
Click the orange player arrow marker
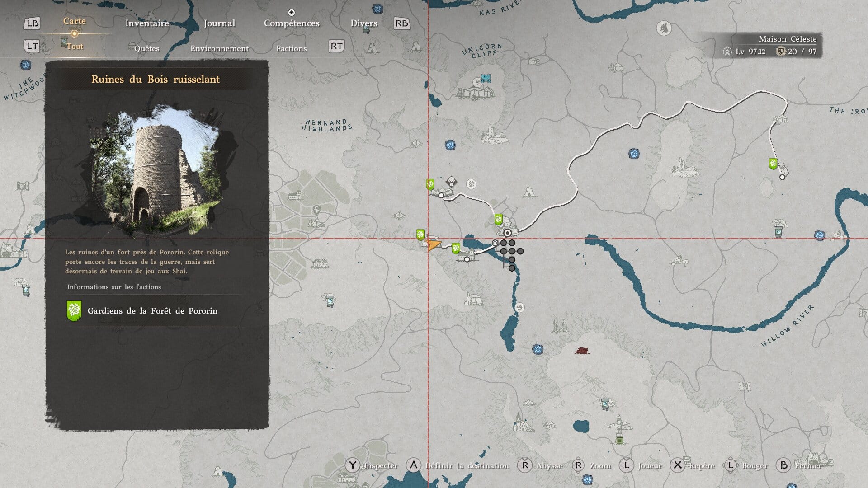[433, 245]
